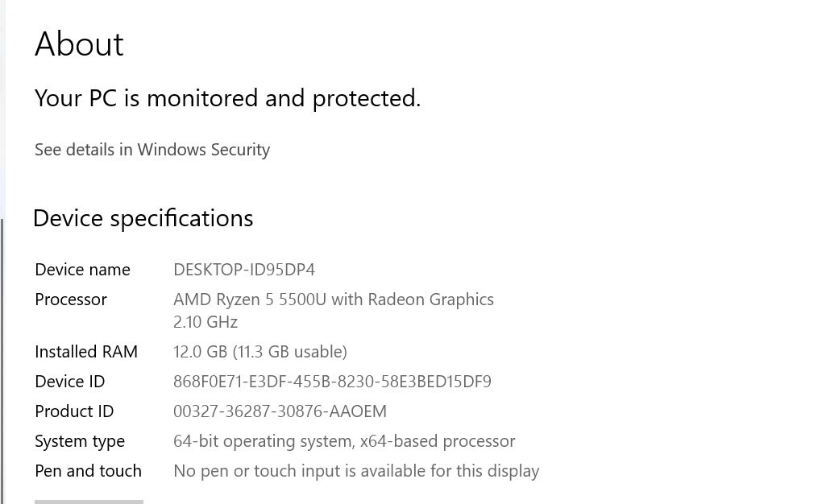
Task: Click the 2.10 GHz processor speed text
Action: 205,322
